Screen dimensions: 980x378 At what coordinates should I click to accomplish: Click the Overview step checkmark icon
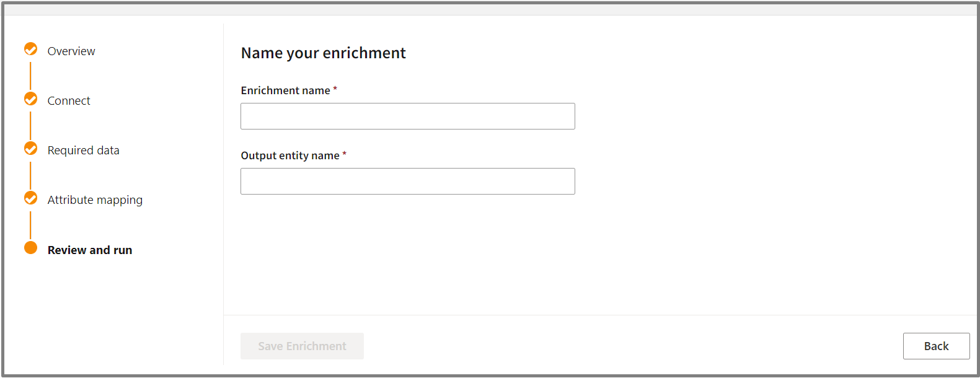coord(30,49)
